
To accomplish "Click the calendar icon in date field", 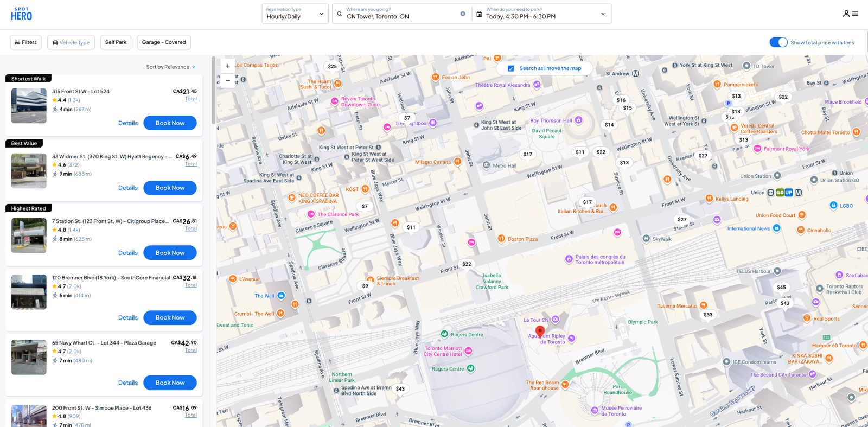I will [x=479, y=14].
